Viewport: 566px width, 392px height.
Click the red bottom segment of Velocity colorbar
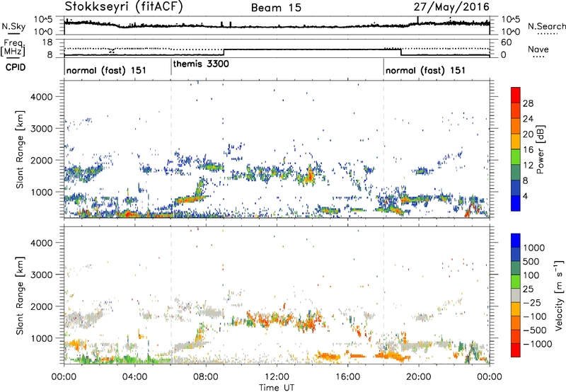(x=516, y=350)
